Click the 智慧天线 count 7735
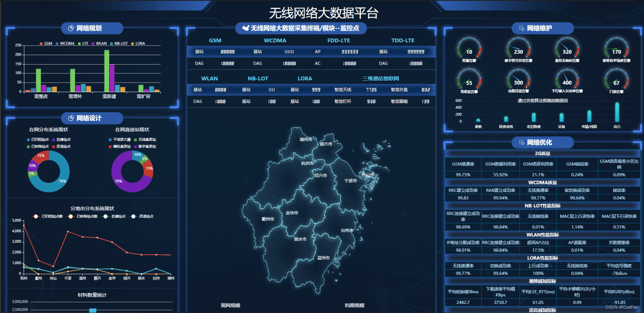 tap(371, 90)
